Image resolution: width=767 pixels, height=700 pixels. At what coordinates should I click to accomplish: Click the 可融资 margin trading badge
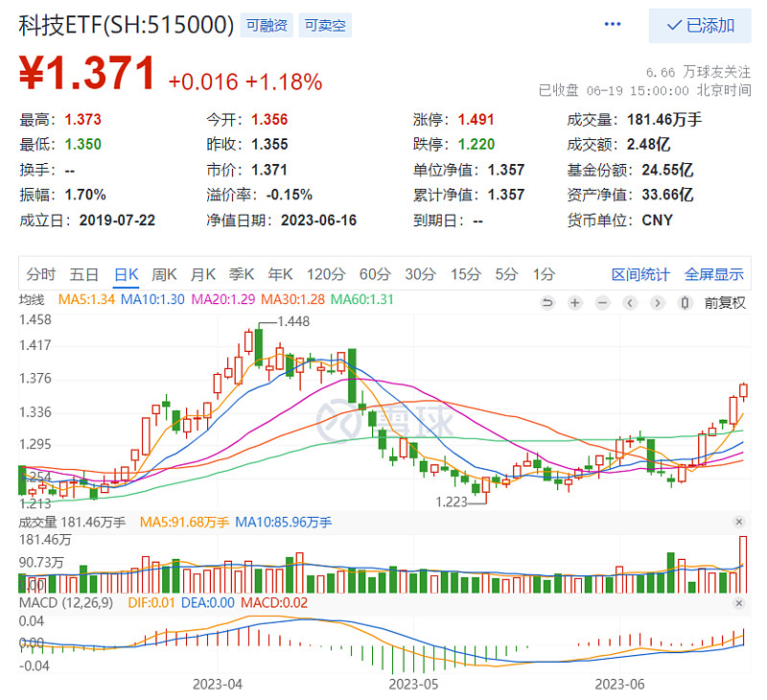pos(269,26)
